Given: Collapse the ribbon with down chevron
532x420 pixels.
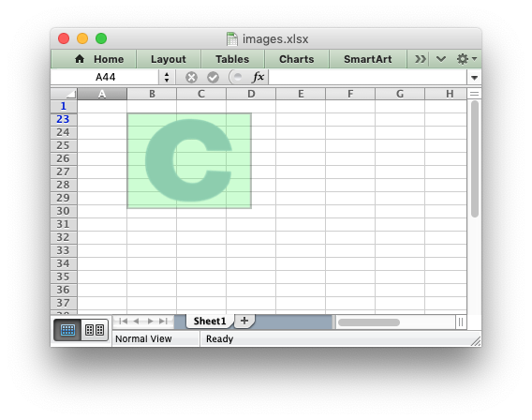Looking at the screenshot, I should [441, 59].
